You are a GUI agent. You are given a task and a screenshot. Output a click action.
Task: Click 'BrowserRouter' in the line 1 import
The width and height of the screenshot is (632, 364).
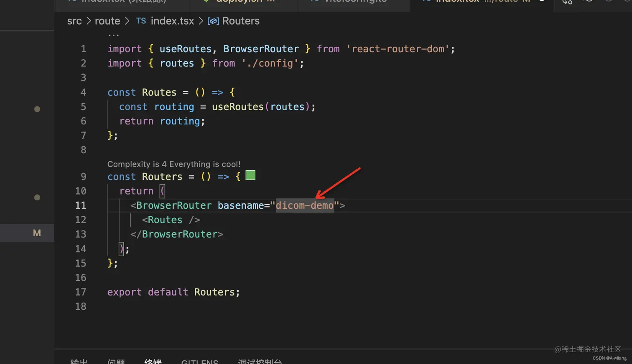(x=261, y=49)
